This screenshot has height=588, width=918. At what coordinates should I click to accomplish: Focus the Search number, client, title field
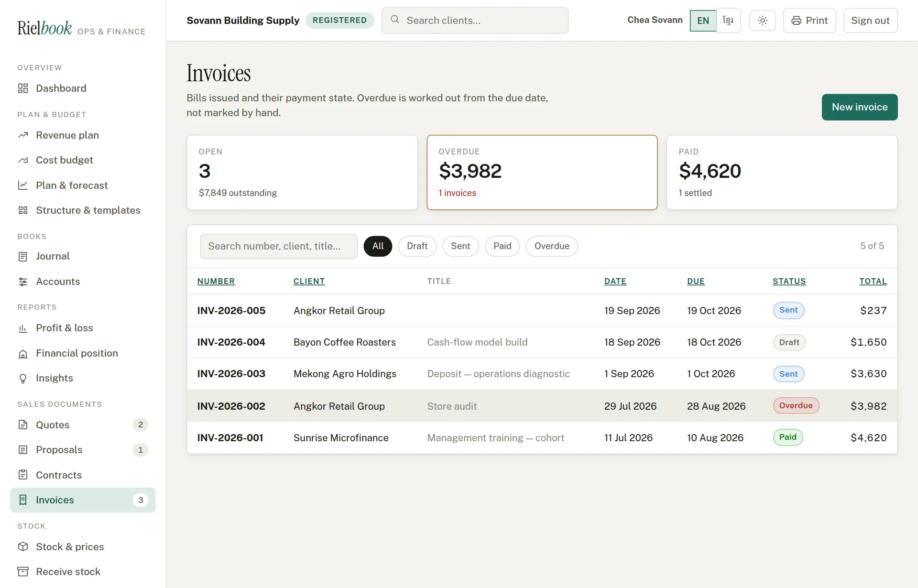279,246
